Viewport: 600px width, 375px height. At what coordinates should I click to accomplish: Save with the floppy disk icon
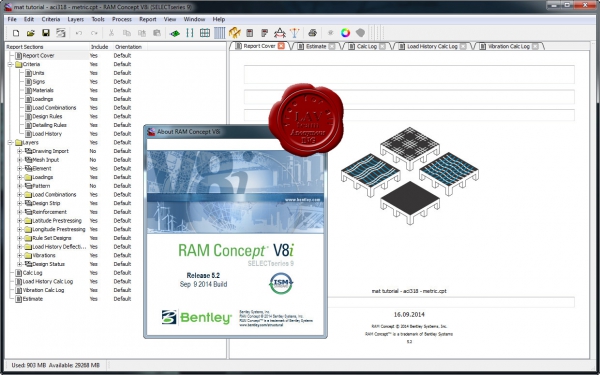46,33
